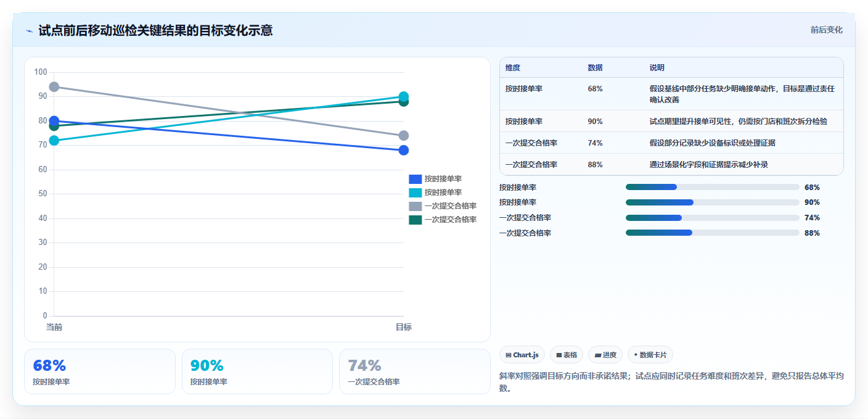Viewport: 868px width, 419px height.
Task: Select the gray data point at 74
Action: pyautogui.click(x=404, y=136)
